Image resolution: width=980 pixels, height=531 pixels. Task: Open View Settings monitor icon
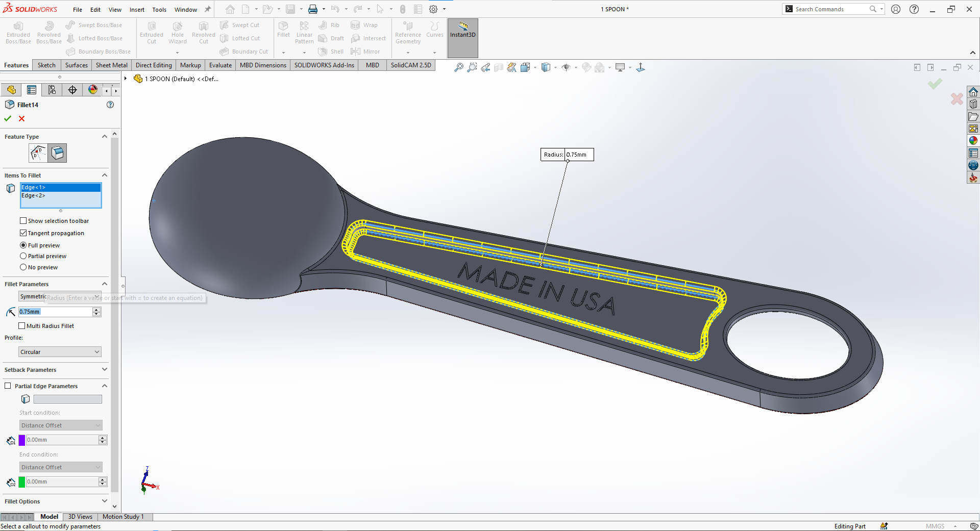click(x=620, y=67)
